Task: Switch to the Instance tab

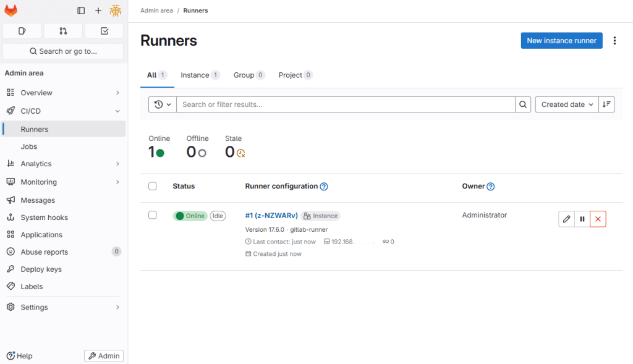Action: click(200, 75)
